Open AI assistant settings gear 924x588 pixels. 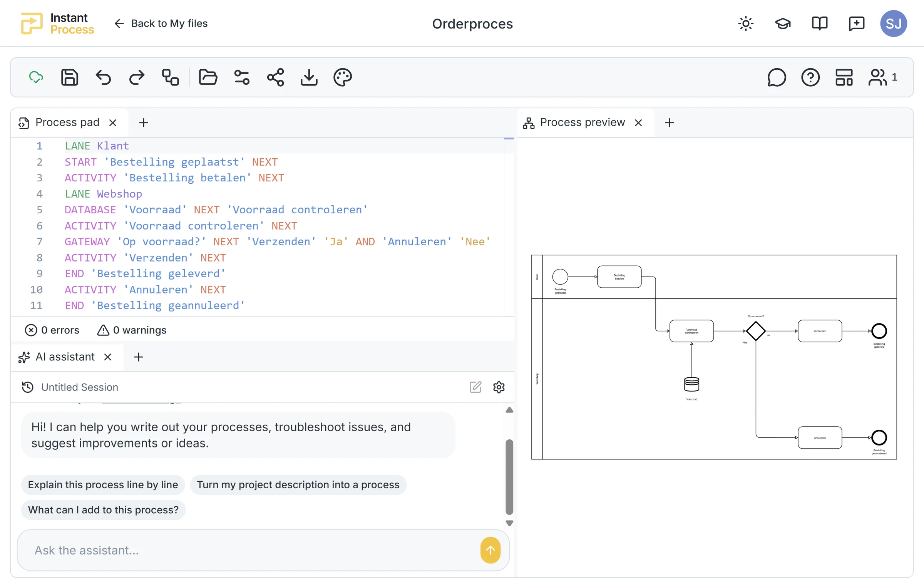[499, 387]
